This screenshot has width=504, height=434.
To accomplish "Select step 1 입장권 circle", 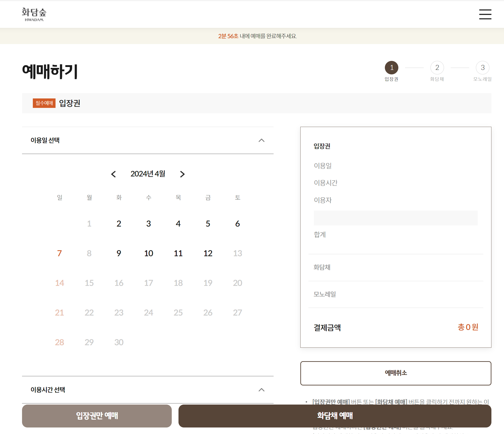I will pyautogui.click(x=391, y=68).
